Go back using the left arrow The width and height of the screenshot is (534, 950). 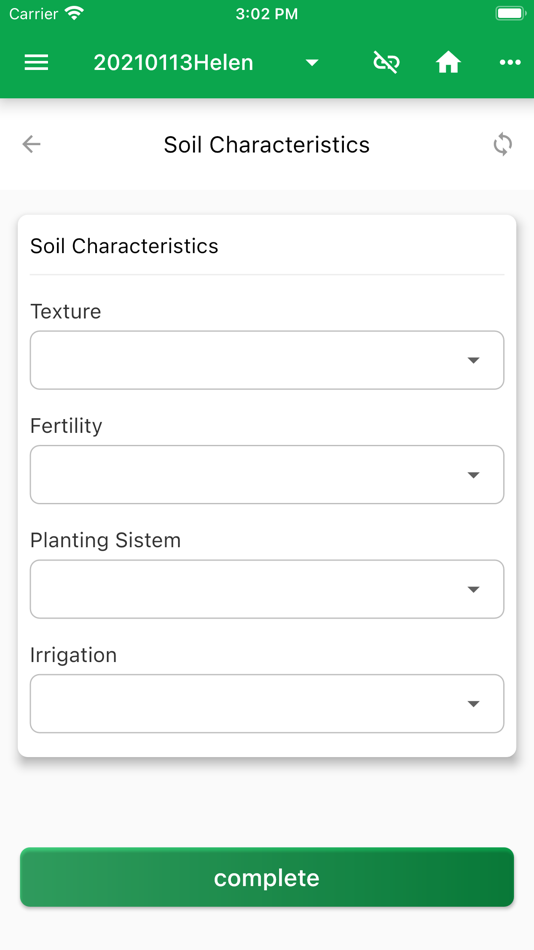pos(32,144)
